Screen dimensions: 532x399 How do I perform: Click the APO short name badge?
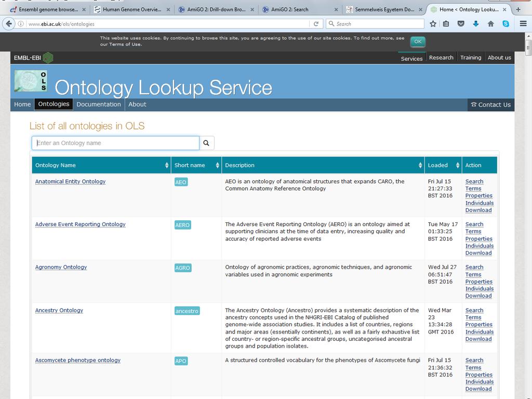[181, 361]
